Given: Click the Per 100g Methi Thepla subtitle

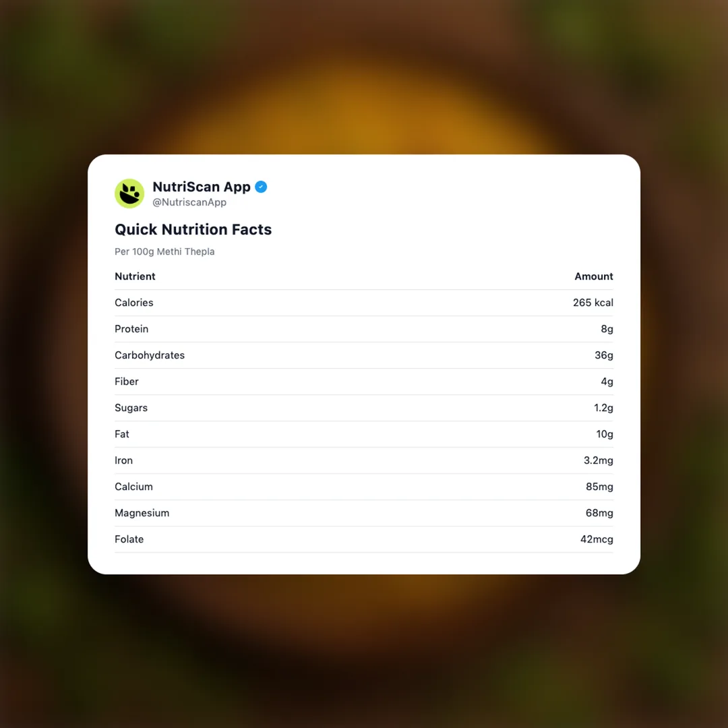Looking at the screenshot, I should pos(164,251).
